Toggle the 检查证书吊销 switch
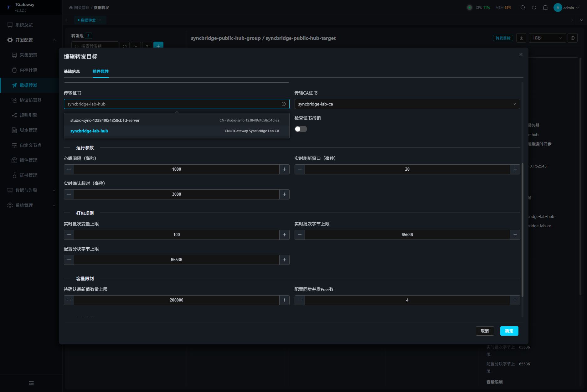 click(x=301, y=129)
